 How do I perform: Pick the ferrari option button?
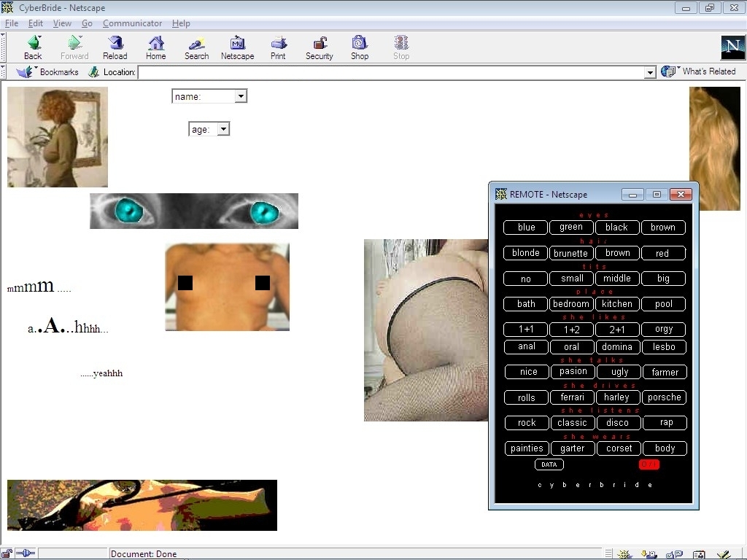click(572, 397)
